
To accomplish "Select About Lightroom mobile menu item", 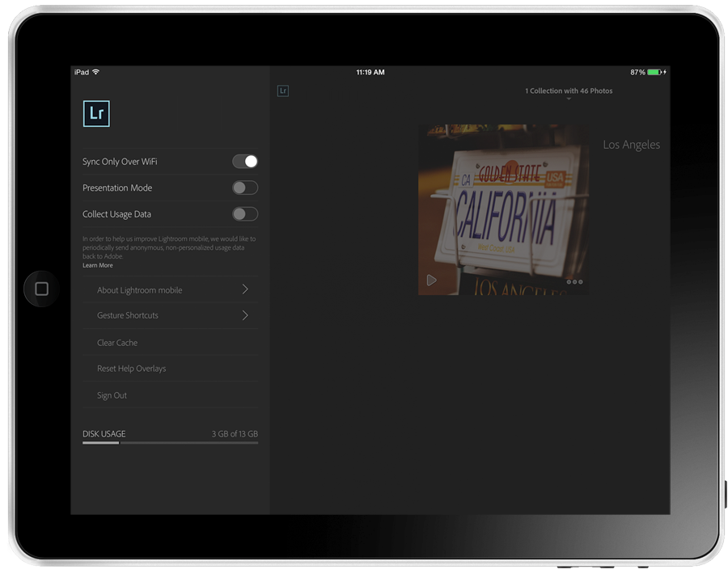I will coord(170,290).
